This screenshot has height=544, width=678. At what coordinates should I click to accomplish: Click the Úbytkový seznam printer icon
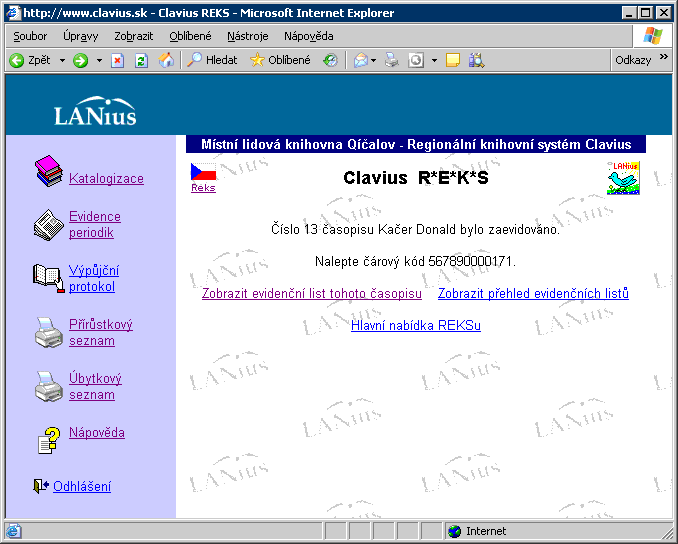point(49,387)
